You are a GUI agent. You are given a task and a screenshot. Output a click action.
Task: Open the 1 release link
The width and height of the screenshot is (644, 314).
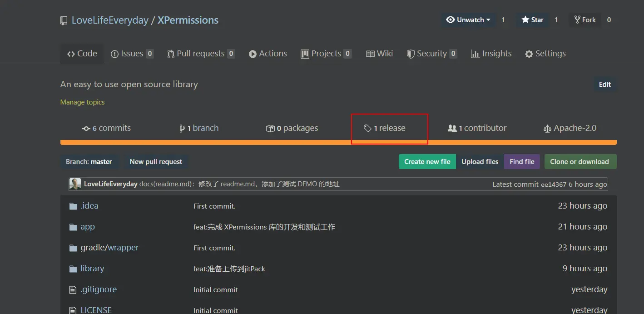point(385,128)
